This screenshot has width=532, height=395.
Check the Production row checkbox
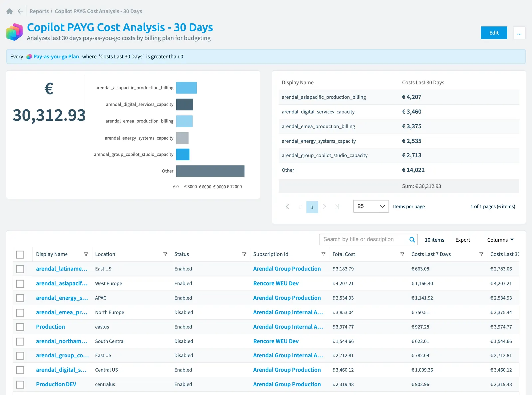tap(20, 327)
